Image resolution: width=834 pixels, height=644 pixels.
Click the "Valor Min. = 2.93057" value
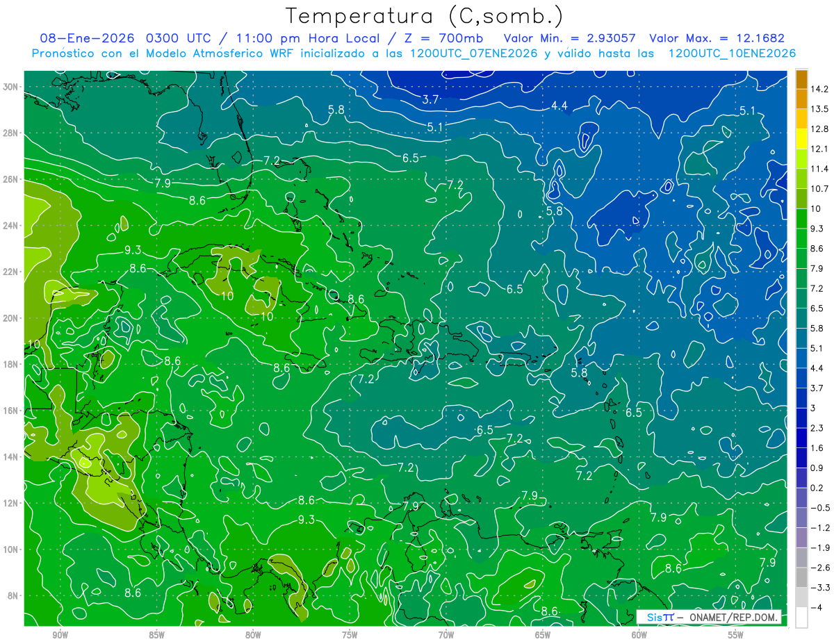click(x=571, y=38)
